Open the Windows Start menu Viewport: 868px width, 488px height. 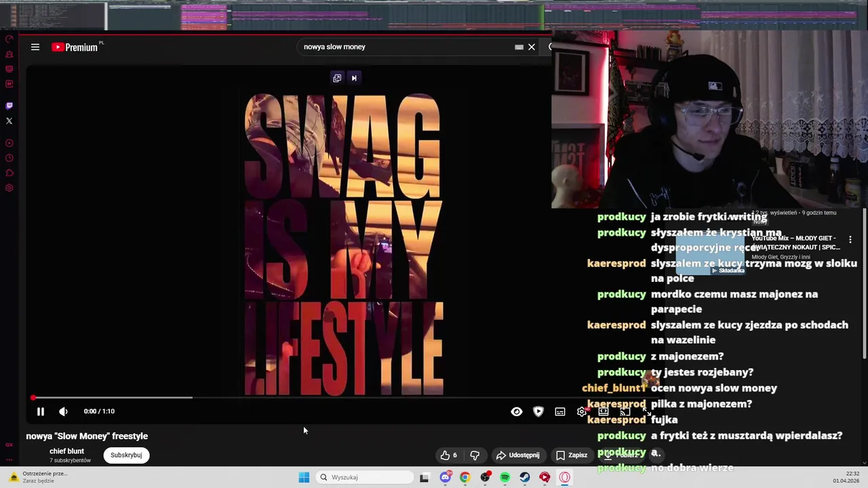tap(304, 477)
